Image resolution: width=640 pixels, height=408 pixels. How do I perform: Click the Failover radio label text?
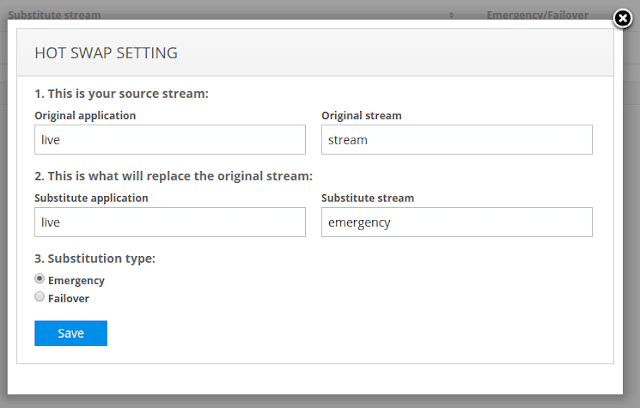tap(69, 298)
